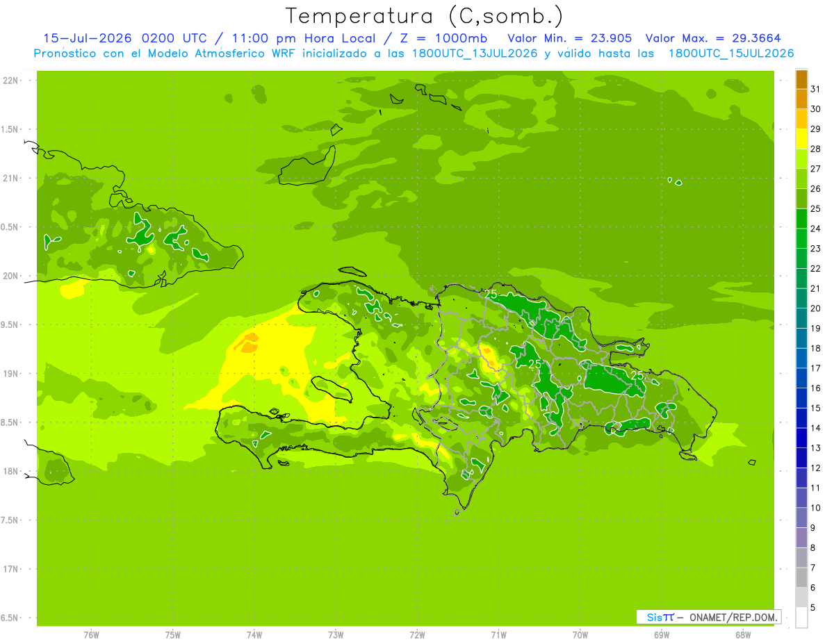Click the color scale value '24'
834x644 pixels.
click(x=815, y=229)
